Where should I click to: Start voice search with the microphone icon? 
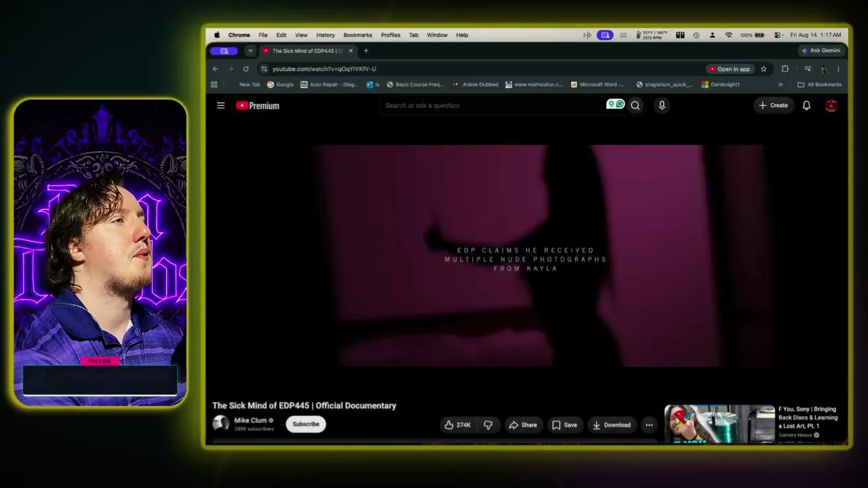(x=662, y=105)
